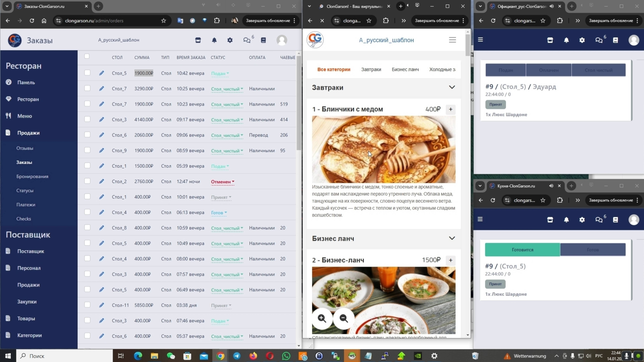Open the Отменен status dropdown for Стол_2
This screenshot has width=644, height=362.
pos(223,182)
